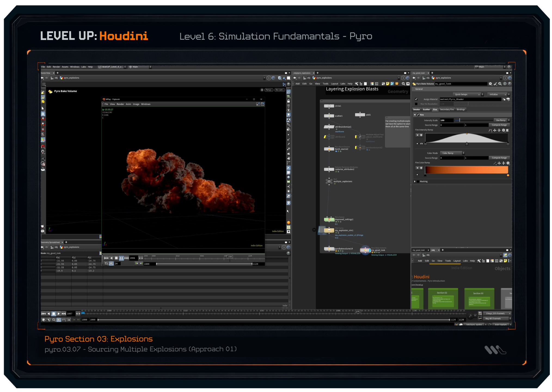552x392 pixels.
Task: Click the parameter gear menu icon
Action: 490,84
